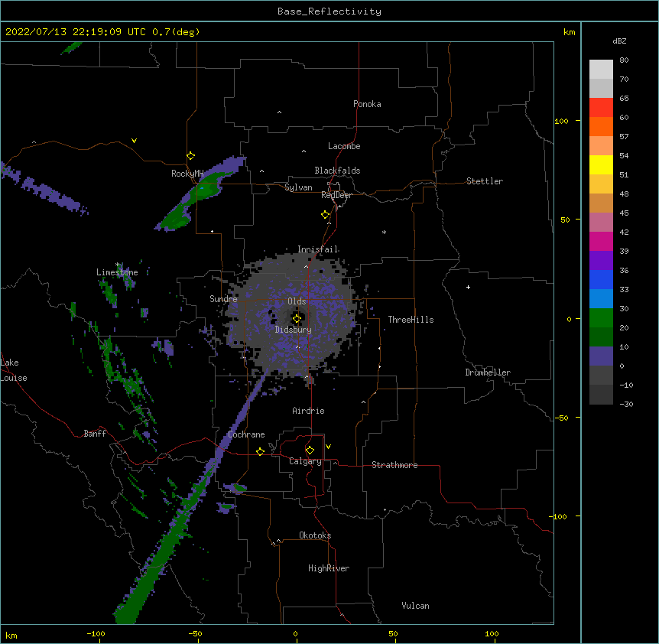Image resolution: width=659 pixels, height=644 pixels.
Task: Click the Strathmore label
Action: tap(394, 465)
